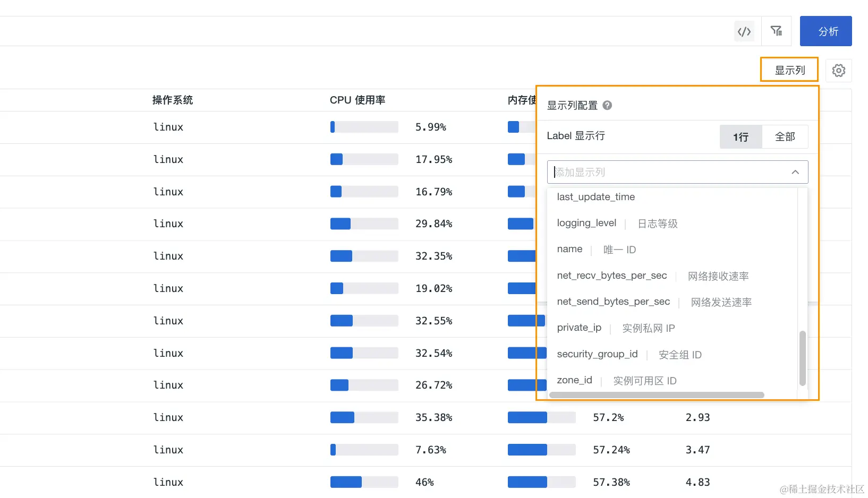
Task: Click the dropdown list horizontal scrollbar
Action: 657,395
